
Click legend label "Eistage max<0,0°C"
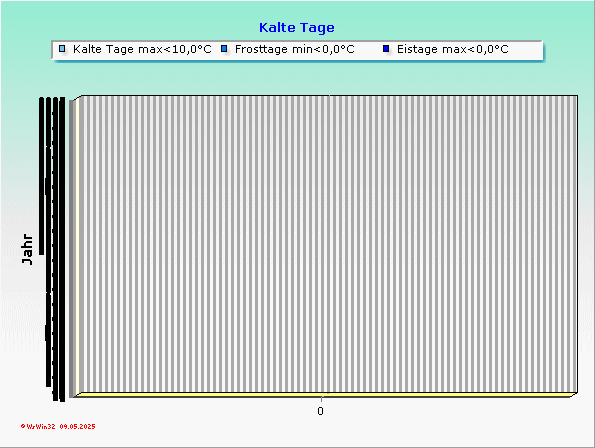coord(452,49)
